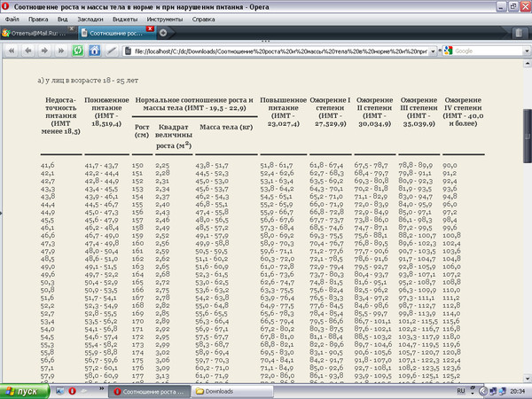Click the Rewind navigation button
The height and width of the screenshot is (399, 532).
(x=12, y=51)
